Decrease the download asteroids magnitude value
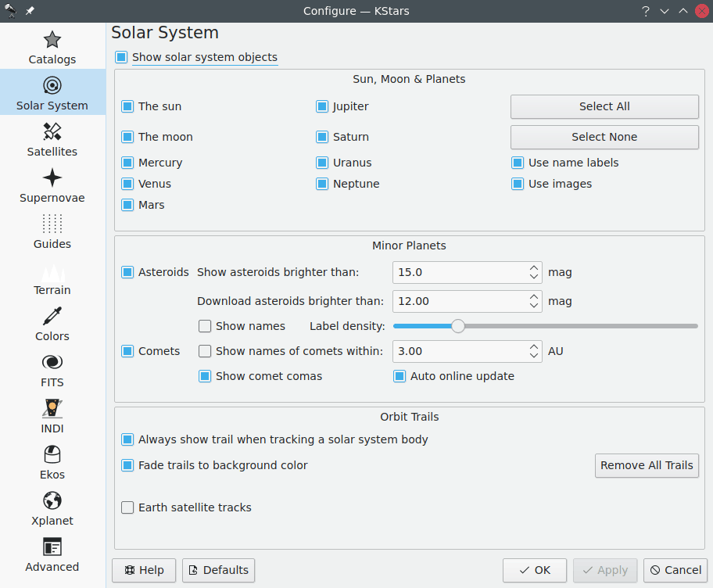The width and height of the screenshot is (713, 588). pyautogui.click(x=534, y=306)
